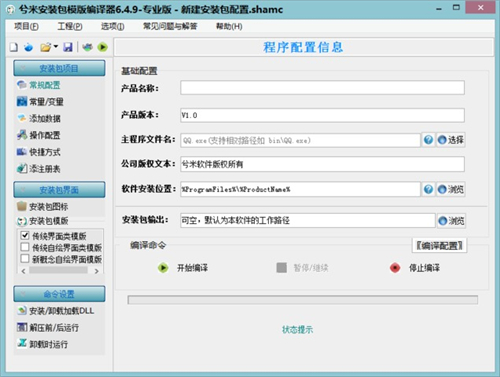
Task: Open 卸载时运行 item
Action: pyautogui.click(x=49, y=344)
